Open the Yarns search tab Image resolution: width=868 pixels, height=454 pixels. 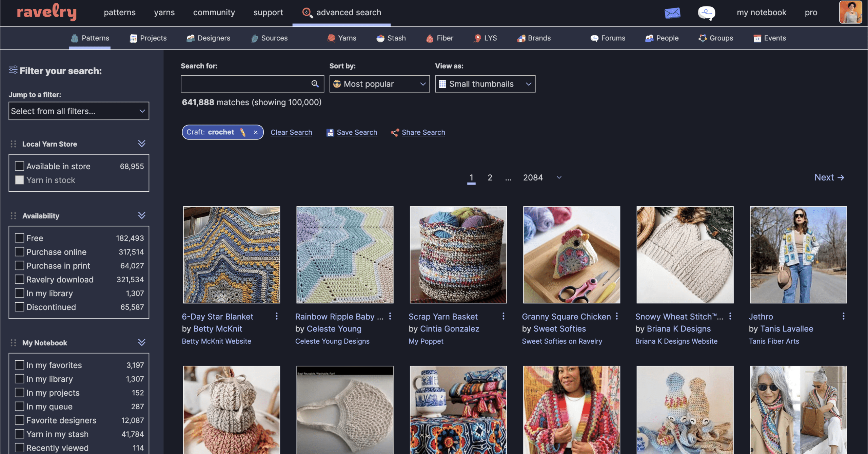pyautogui.click(x=342, y=38)
